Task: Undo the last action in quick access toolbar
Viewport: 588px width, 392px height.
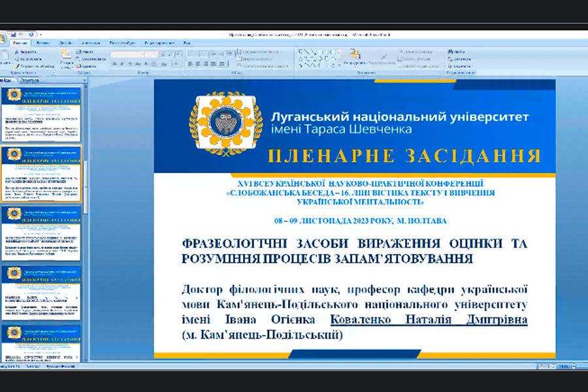Action: (x=21, y=35)
